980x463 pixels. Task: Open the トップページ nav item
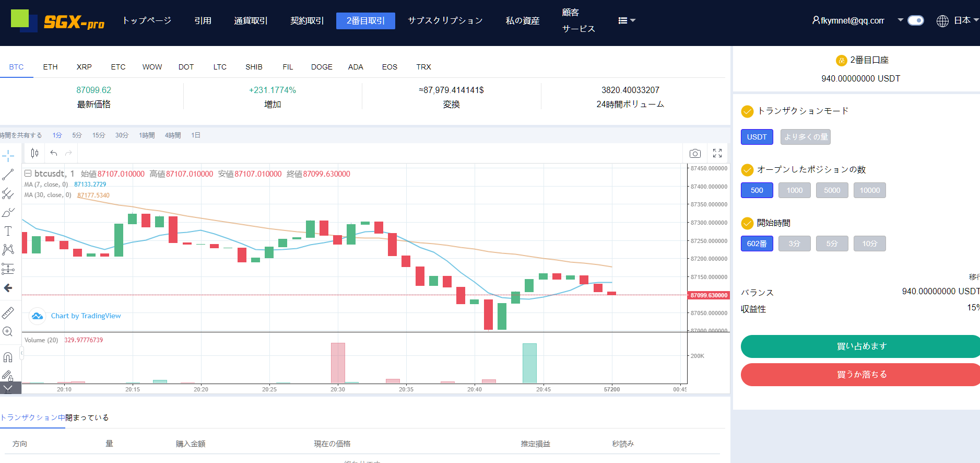pyautogui.click(x=147, y=20)
